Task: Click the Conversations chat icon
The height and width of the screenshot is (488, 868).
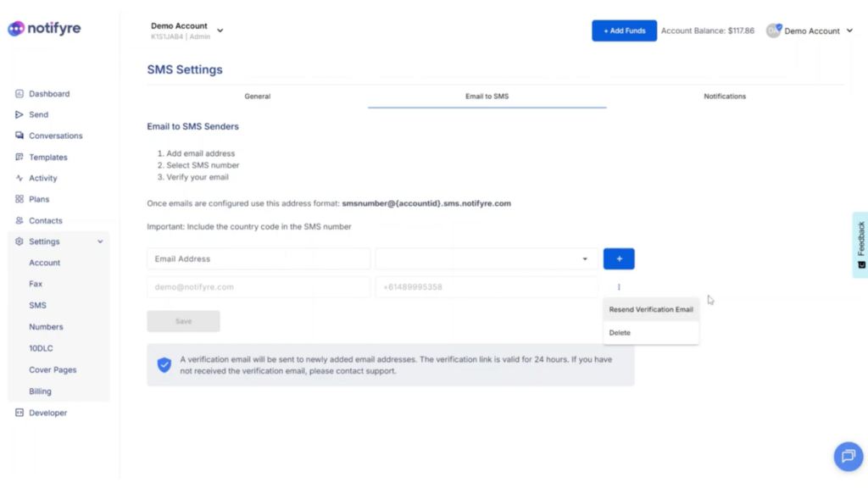Action: point(19,136)
